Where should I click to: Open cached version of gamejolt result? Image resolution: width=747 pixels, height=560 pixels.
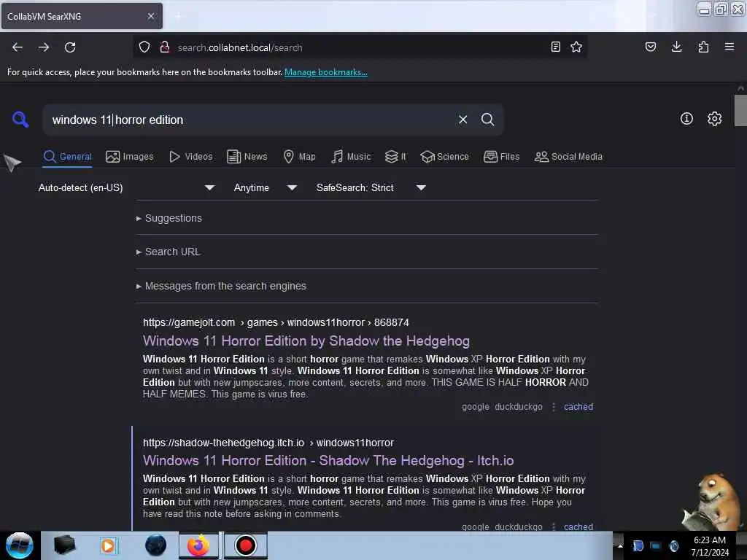[578, 407]
